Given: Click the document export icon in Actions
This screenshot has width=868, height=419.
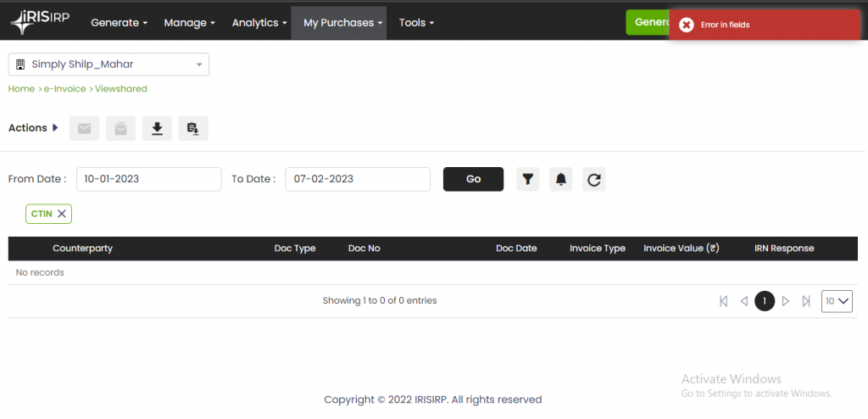Looking at the screenshot, I should (193, 129).
